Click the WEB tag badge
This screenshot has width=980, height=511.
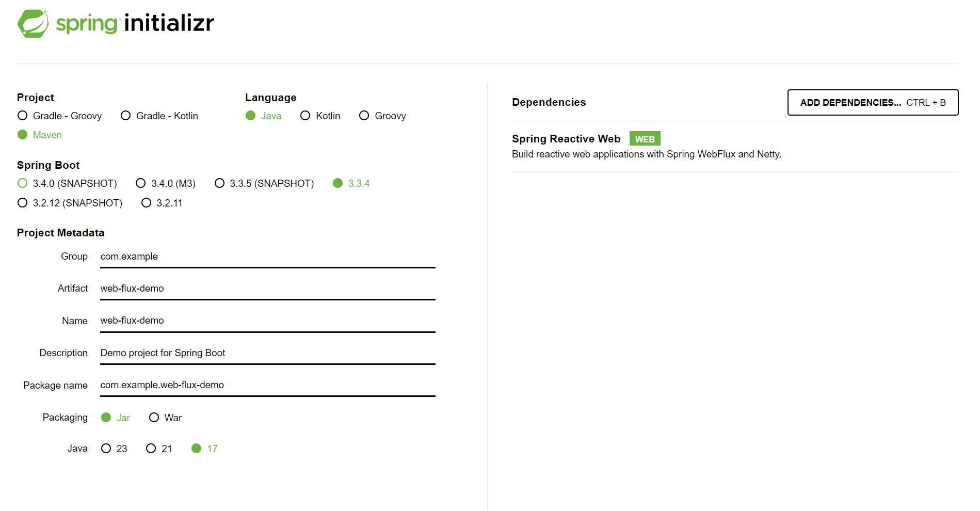(645, 139)
